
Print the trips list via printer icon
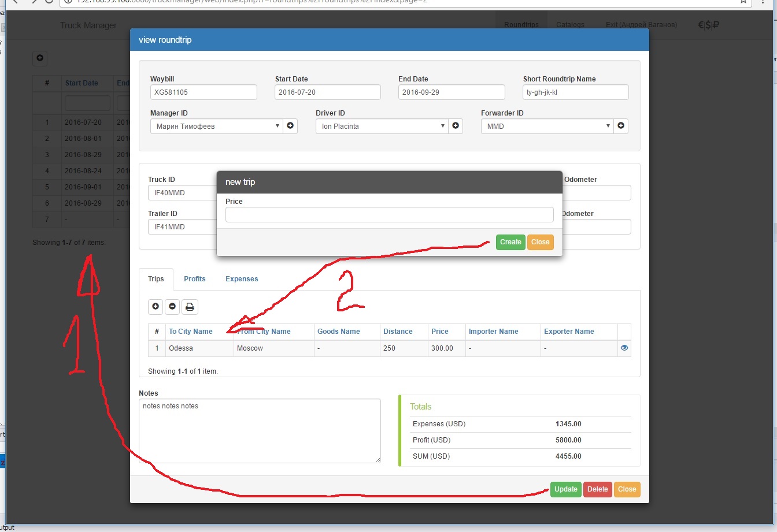coord(190,307)
